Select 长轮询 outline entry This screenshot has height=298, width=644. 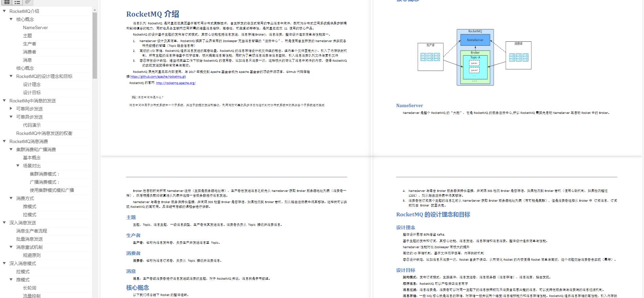[30, 288]
